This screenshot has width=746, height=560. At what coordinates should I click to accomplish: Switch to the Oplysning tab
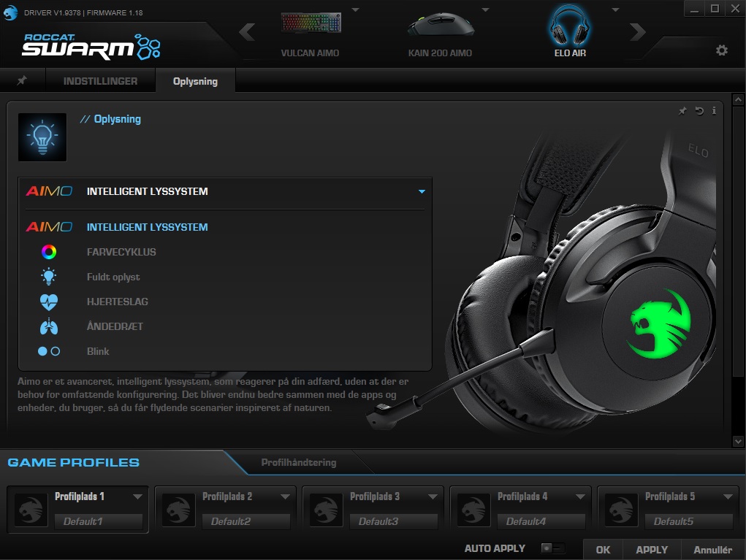pos(195,81)
